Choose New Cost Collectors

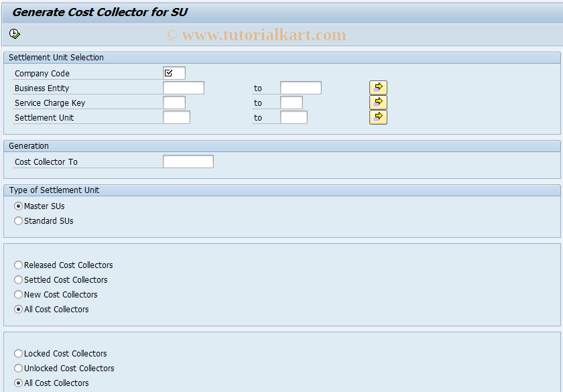coord(18,294)
